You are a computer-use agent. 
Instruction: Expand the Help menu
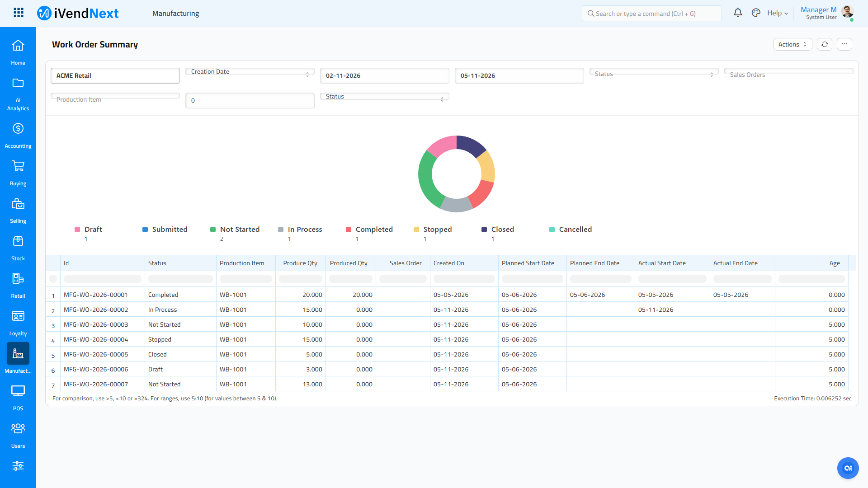click(x=778, y=13)
